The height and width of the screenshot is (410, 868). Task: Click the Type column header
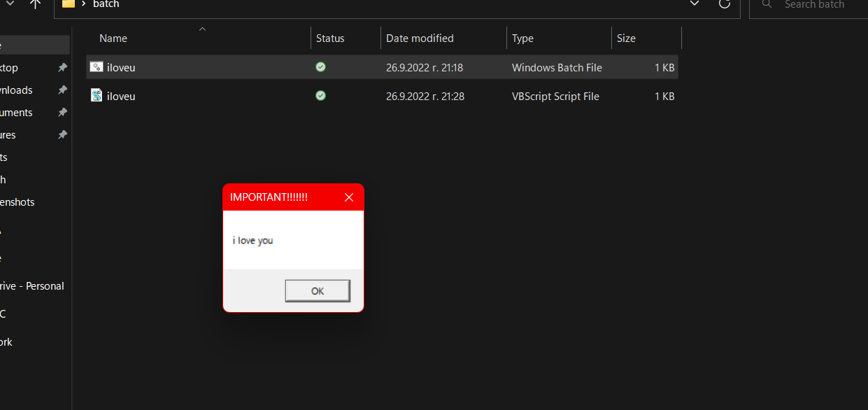coord(523,38)
